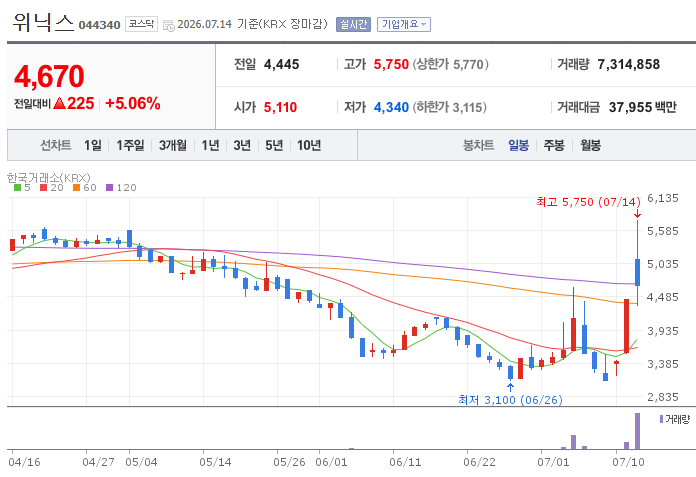This screenshot has height=477, width=696.
Task: Click the red up-triangle change icon
Action: [59, 103]
